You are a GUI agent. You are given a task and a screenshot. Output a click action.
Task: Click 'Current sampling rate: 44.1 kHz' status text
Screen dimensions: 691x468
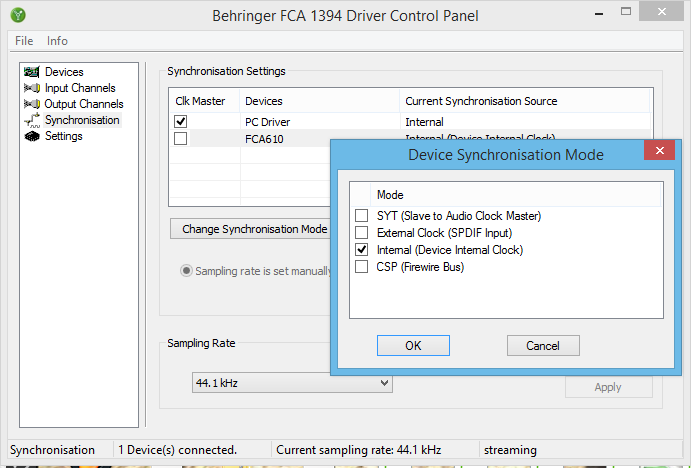coord(358,450)
